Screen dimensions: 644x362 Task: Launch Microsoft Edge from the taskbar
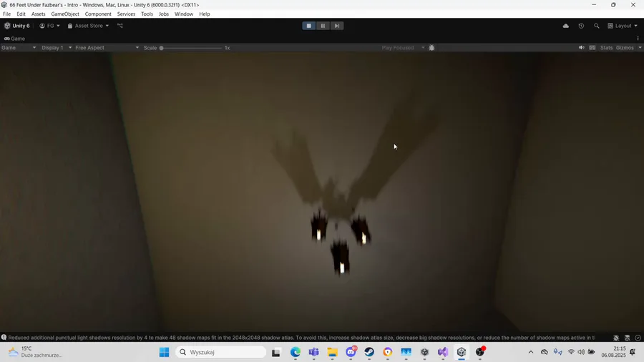[296, 352]
